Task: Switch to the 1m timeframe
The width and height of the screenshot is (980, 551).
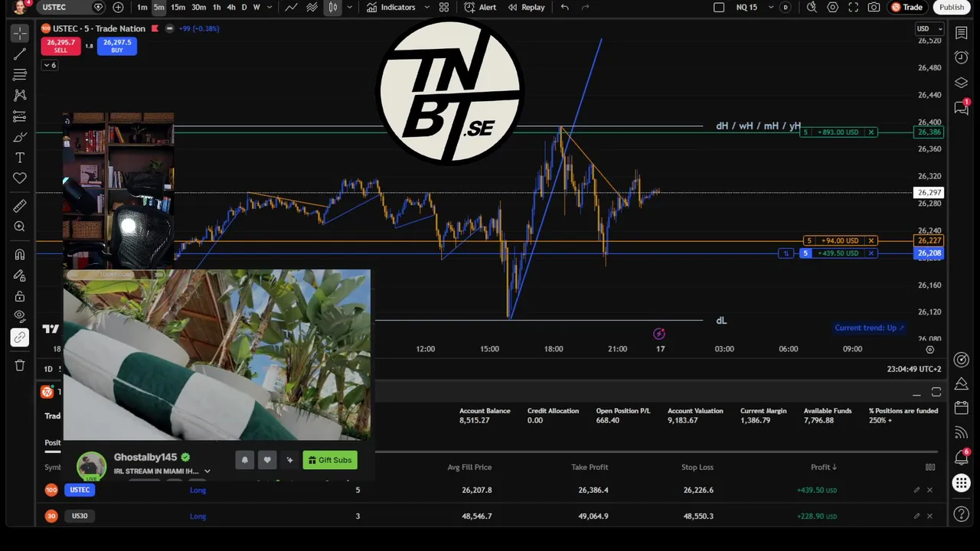Action: click(142, 7)
